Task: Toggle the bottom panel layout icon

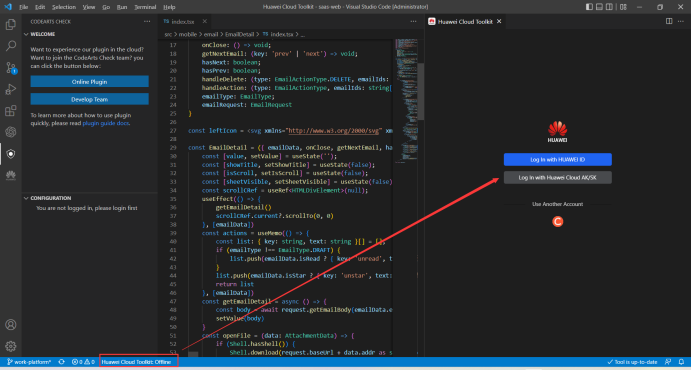Action: tap(599, 7)
